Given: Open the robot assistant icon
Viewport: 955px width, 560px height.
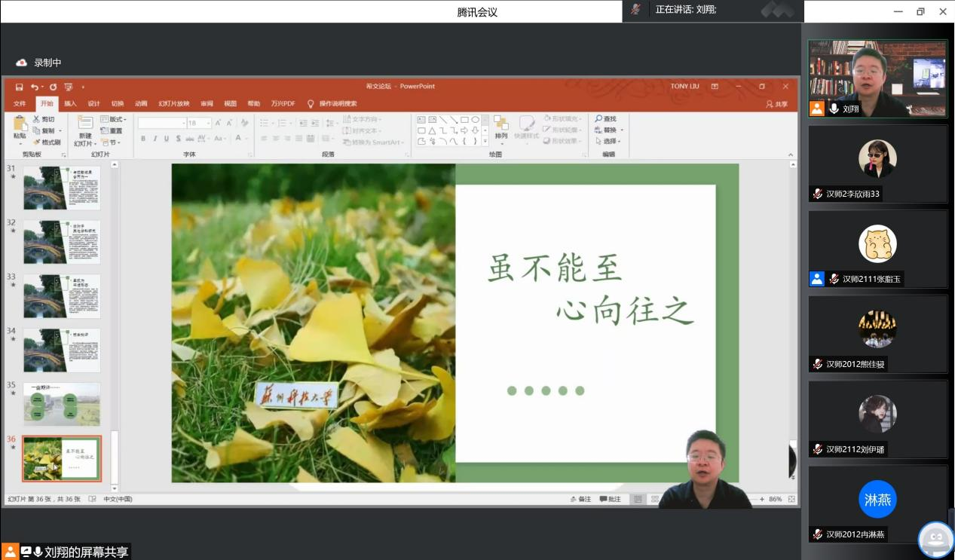Looking at the screenshot, I should (x=936, y=539).
